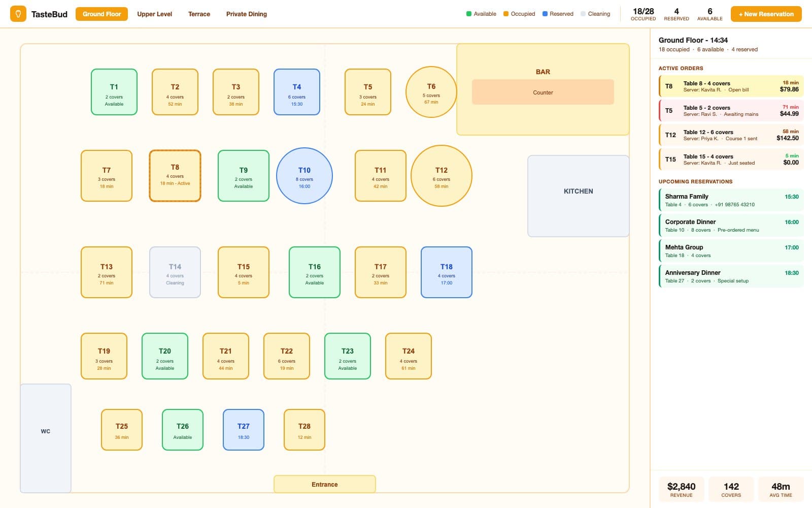Open Table 12 order for $142.50
The image size is (812, 508).
(x=731, y=135)
